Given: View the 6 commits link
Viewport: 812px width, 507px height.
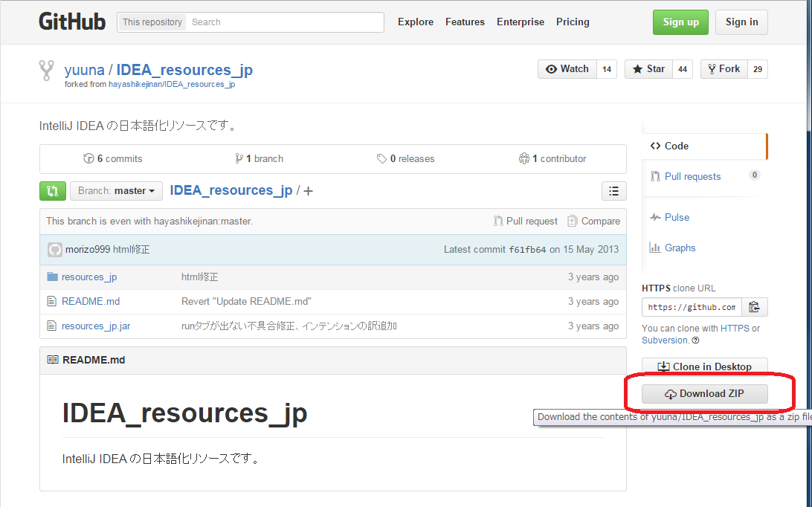Looking at the screenshot, I should (x=113, y=158).
